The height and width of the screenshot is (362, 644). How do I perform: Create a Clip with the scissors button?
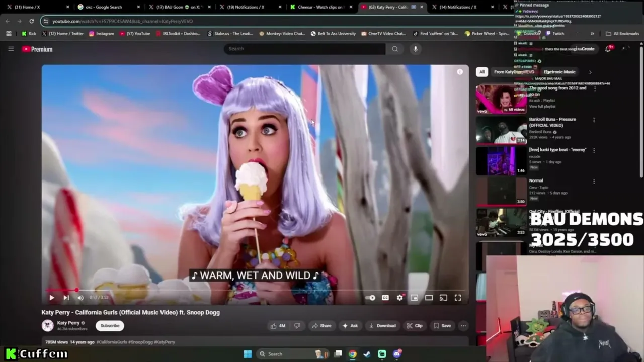click(x=415, y=326)
